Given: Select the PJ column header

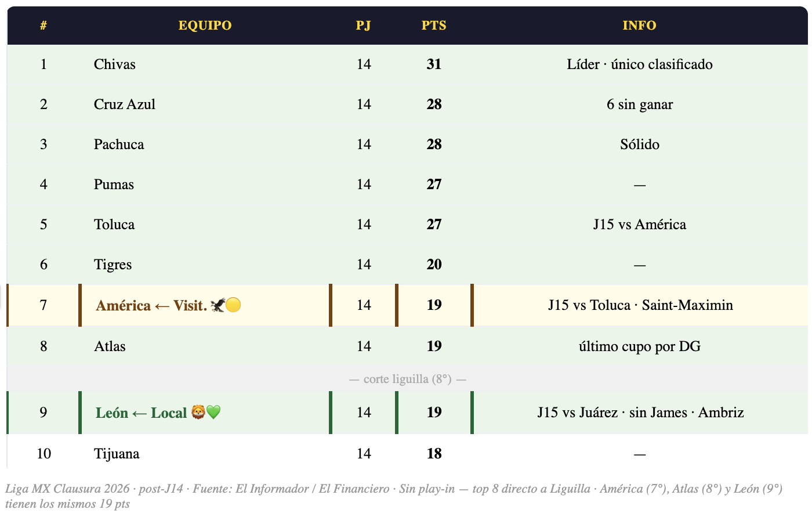Looking at the screenshot, I should (363, 26).
